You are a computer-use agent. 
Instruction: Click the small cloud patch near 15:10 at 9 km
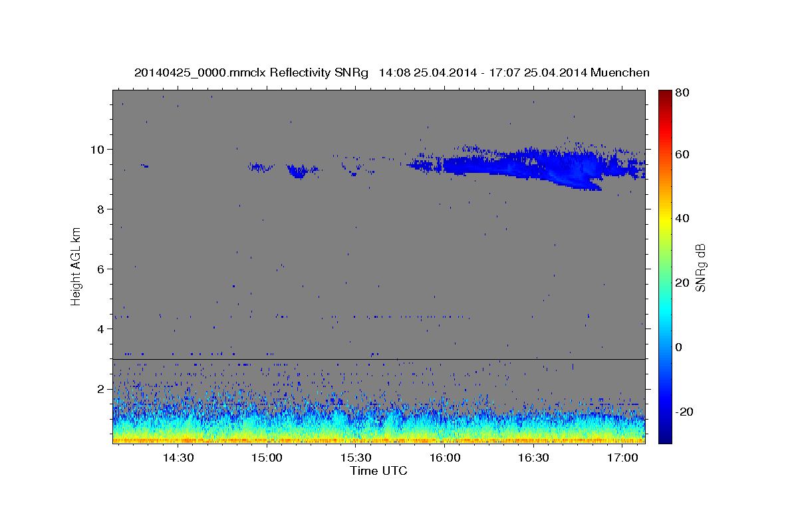coord(301,172)
